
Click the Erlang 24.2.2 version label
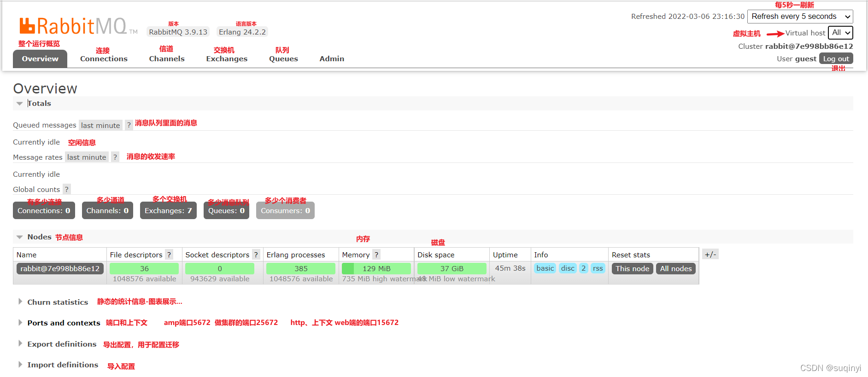(x=242, y=32)
